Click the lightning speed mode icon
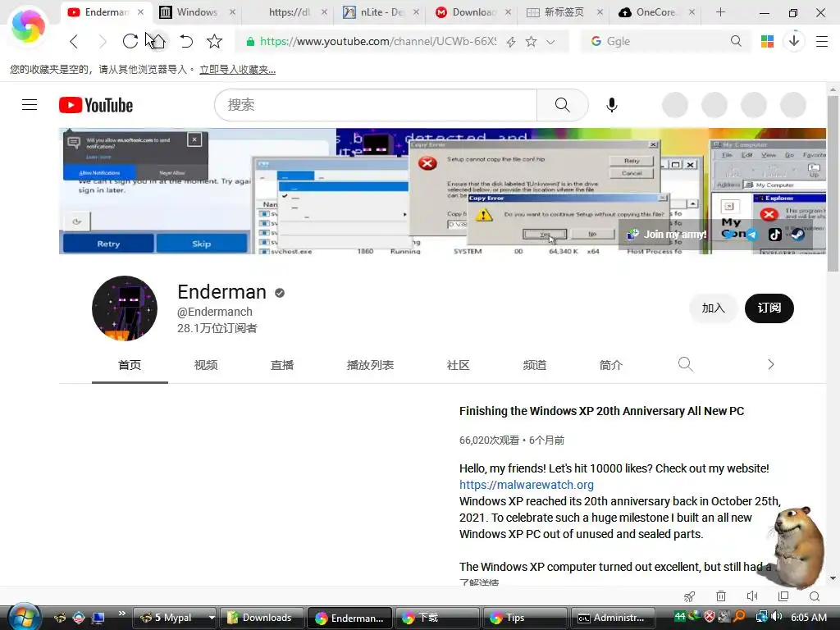Viewport: 840px width, 630px height. point(510,42)
